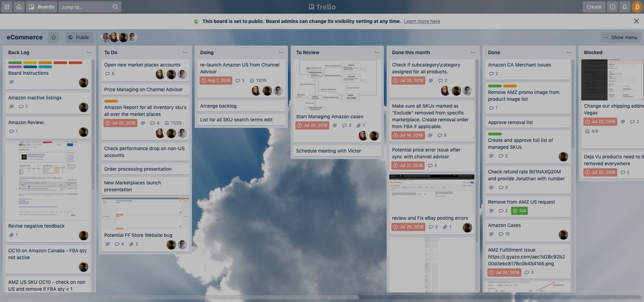Toggle Jul 16, 2018 due date badge
Image resolution: width=644 pixels, height=302 pixels.
click(408, 135)
